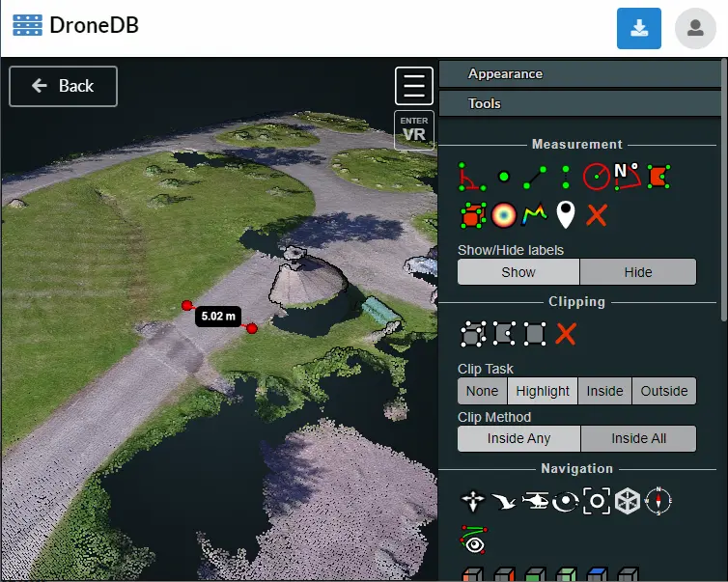Click the Back button
Image resolution: width=728 pixels, height=582 pixels.
tap(64, 86)
